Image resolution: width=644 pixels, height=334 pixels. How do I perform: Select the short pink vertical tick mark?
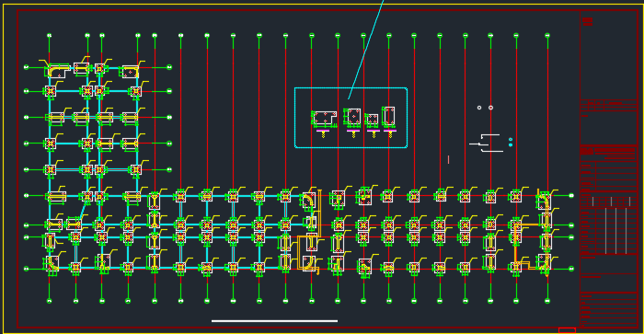[449, 159]
